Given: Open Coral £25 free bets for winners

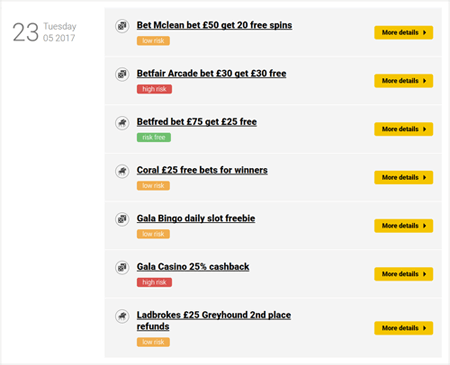Looking at the screenshot, I should [202, 170].
